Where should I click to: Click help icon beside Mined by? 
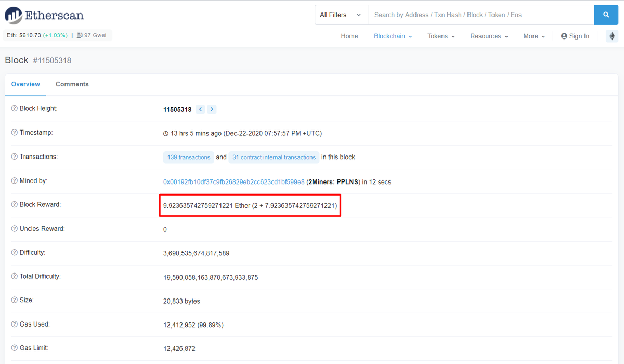pos(15,181)
